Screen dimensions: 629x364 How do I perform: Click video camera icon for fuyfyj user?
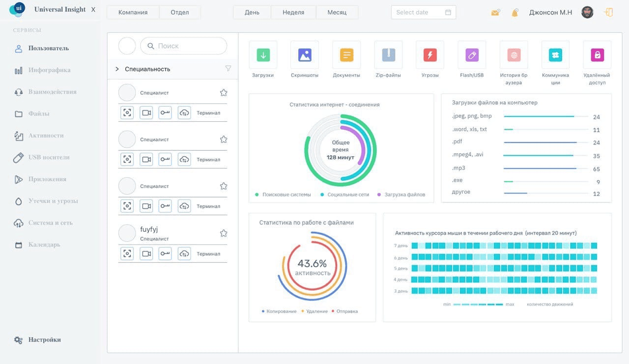(x=146, y=253)
